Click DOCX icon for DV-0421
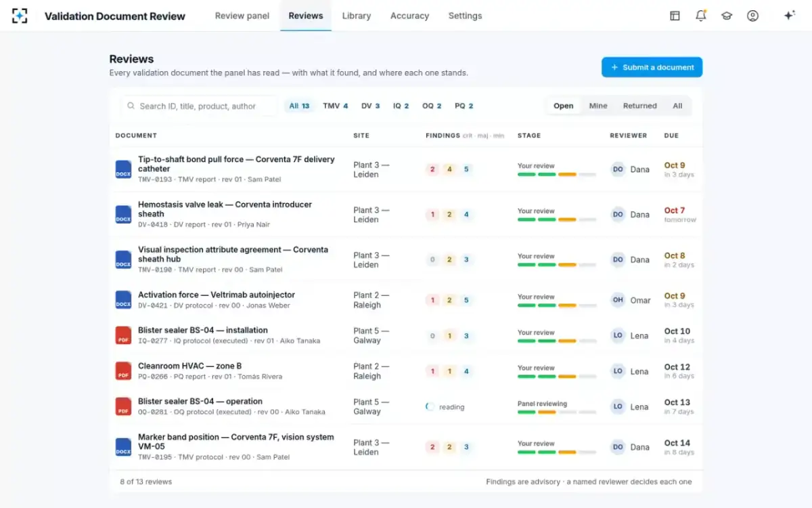The height and width of the screenshot is (508, 812). (123, 300)
